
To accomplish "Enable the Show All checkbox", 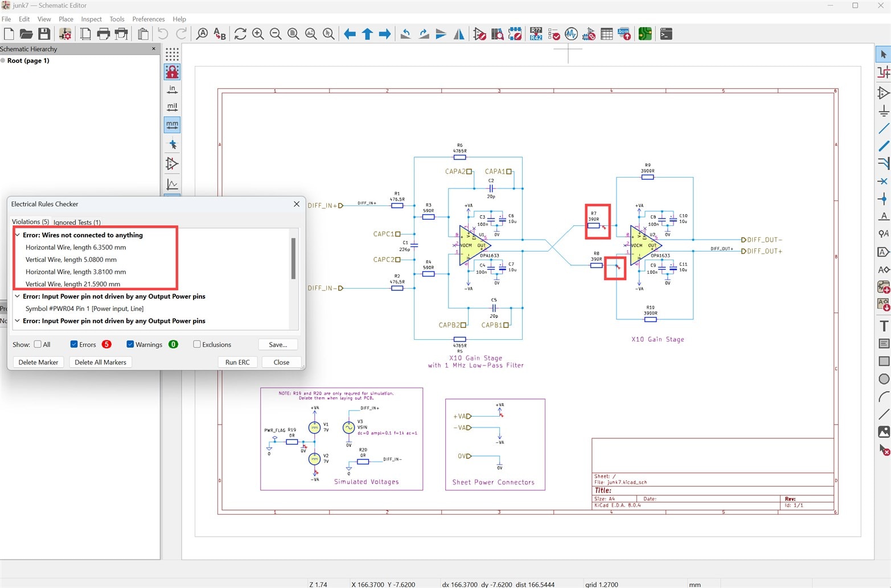I will tap(38, 344).
